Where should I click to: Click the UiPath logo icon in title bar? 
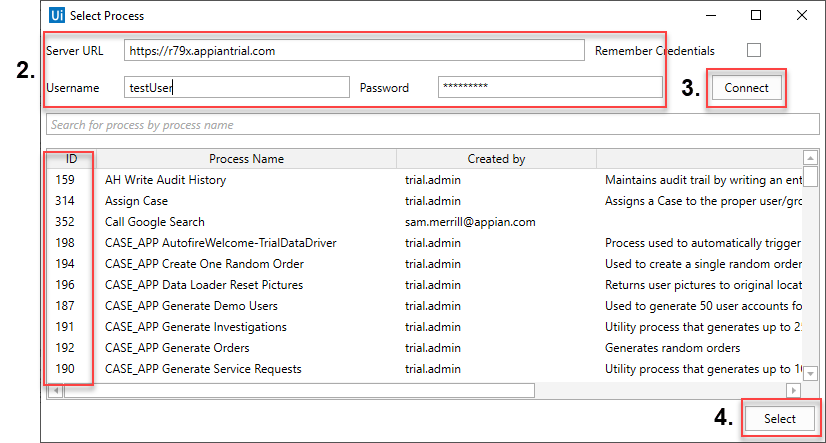point(56,15)
